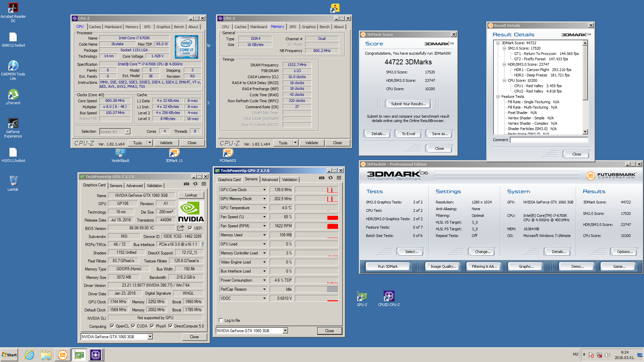Screen dimensions: 644x362
Task: Click into the Comment input field
Action: [x=549, y=140]
